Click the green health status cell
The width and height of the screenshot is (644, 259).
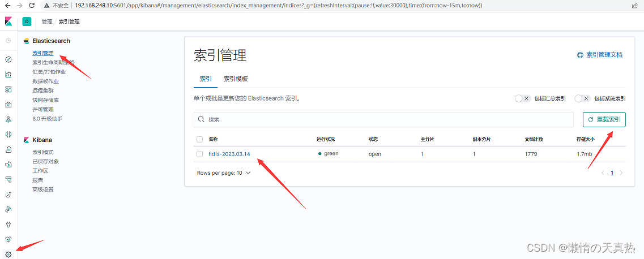click(x=328, y=154)
